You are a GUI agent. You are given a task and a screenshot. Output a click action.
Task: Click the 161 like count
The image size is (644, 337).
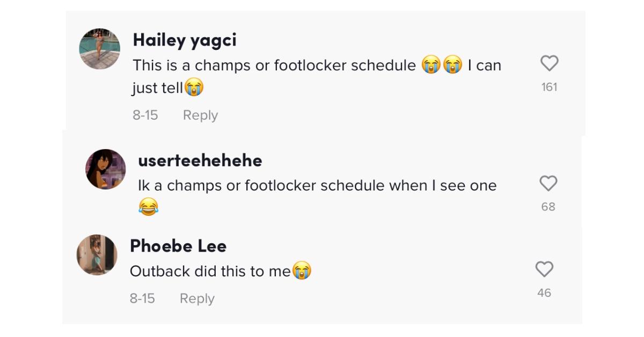click(549, 87)
